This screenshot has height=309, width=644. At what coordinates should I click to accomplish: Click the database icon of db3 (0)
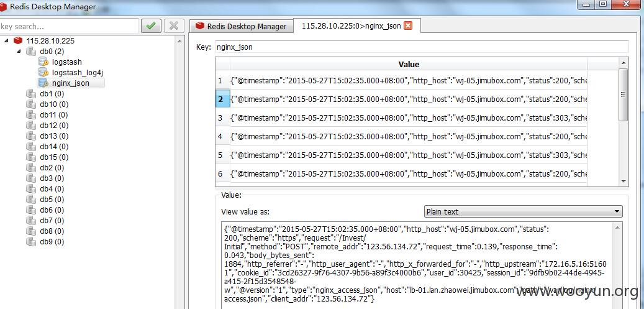pos(31,178)
